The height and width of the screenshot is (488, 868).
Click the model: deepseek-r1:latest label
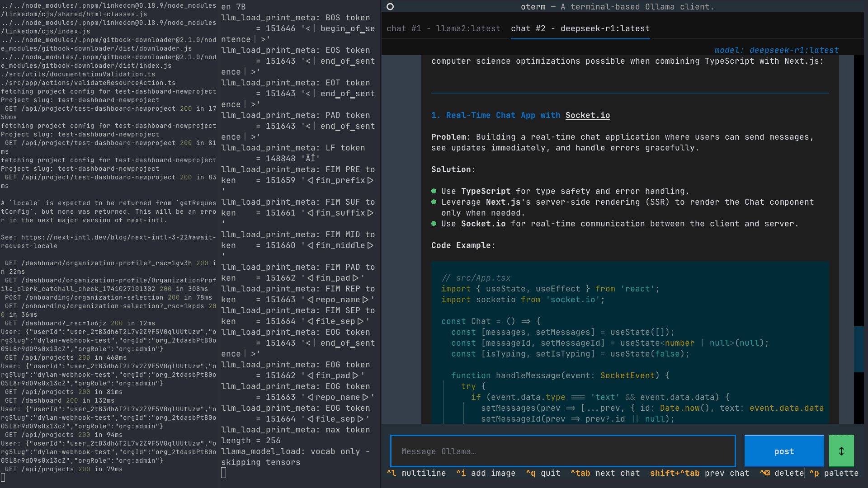point(776,50)
